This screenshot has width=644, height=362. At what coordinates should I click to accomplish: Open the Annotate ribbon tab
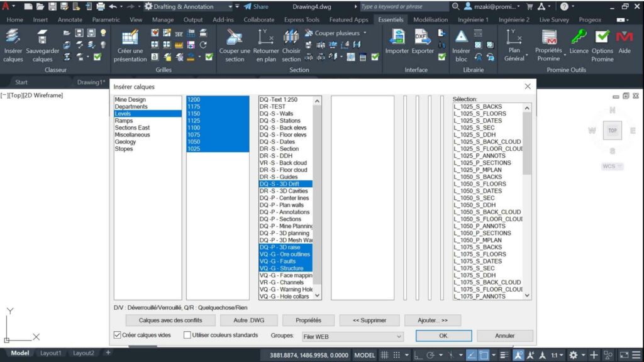(x=70, y=19)
